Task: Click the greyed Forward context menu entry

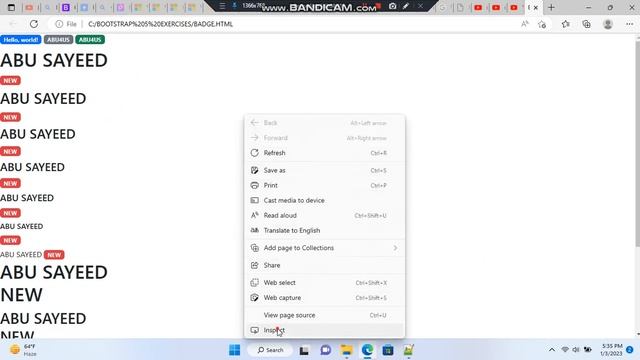Action: click(x=324, y=138)
